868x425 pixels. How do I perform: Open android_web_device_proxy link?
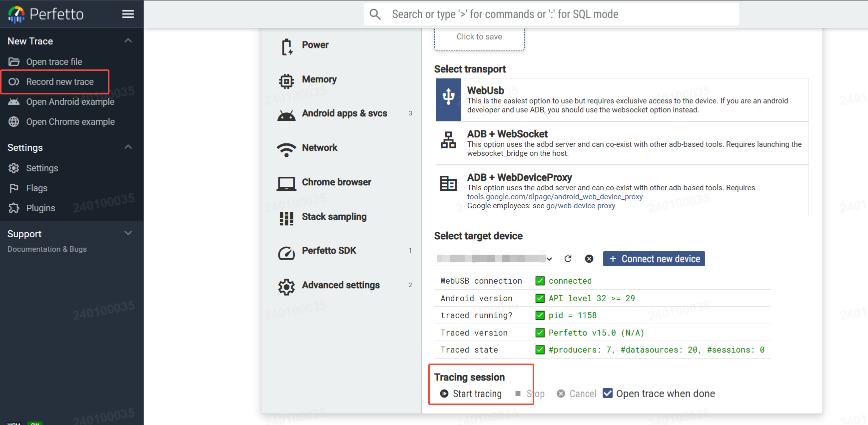coord(555,197)
